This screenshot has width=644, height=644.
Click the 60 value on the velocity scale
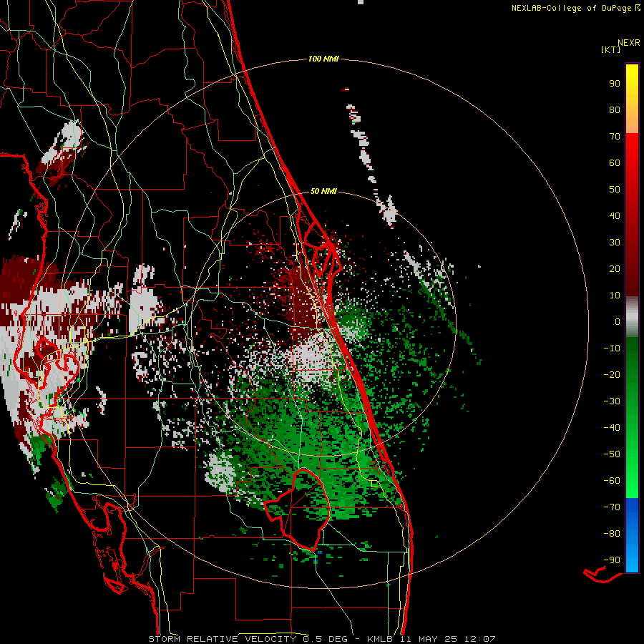(x=615, y=162)
